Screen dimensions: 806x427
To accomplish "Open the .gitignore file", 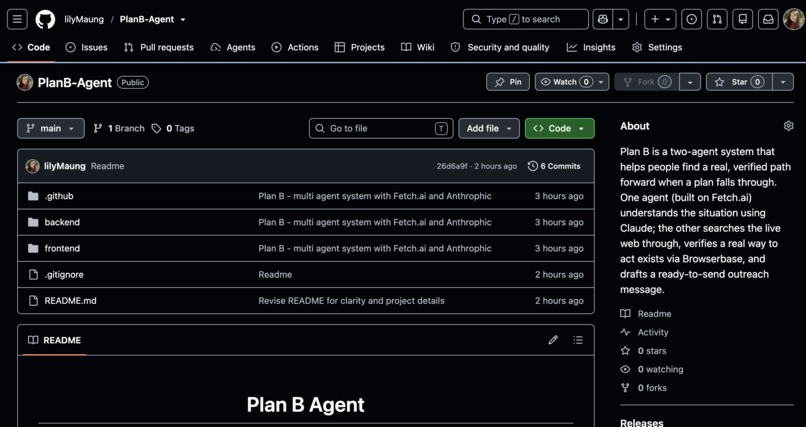I will (64, 275).
